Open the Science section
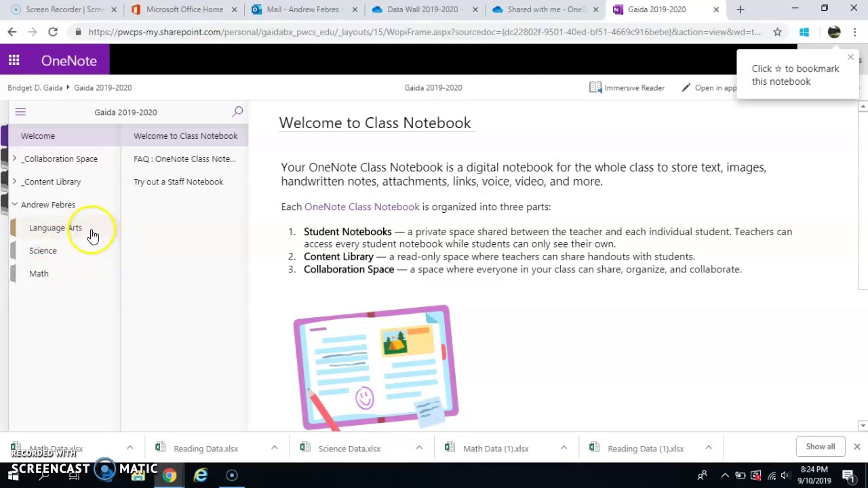 pyautogui.click(x=43, y=251)
